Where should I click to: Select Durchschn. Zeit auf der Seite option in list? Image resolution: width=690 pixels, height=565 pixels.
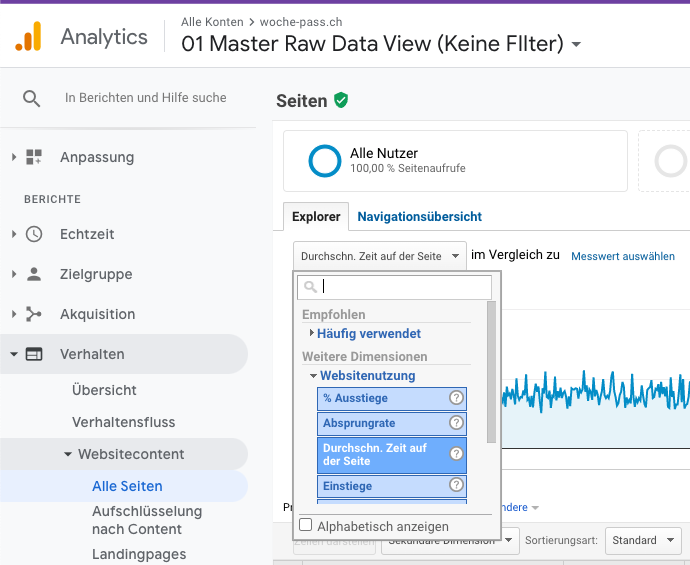(x=392, y=455)
